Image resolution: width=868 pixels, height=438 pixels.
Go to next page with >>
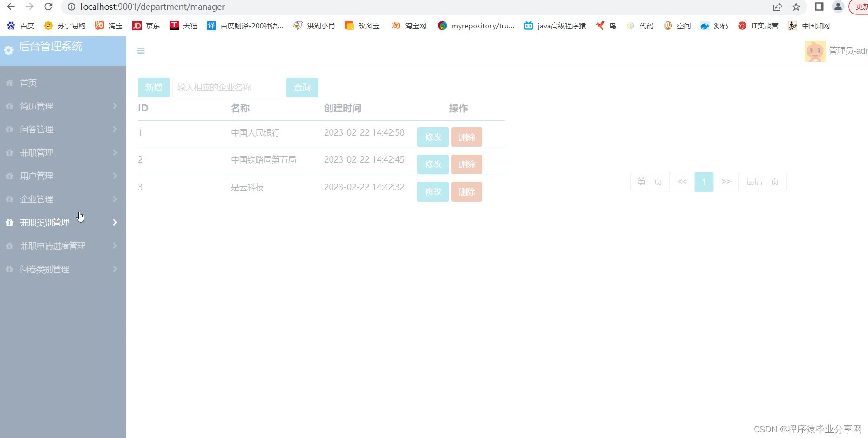726,182
